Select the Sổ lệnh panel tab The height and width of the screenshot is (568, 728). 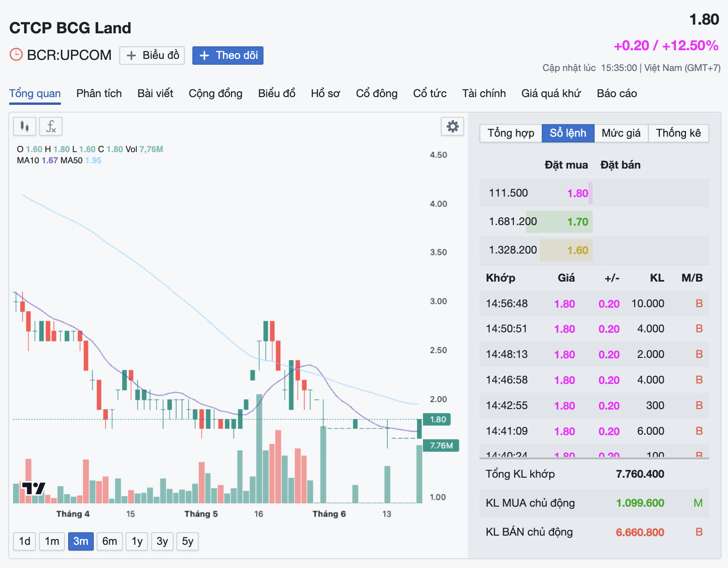pos(568,133)
